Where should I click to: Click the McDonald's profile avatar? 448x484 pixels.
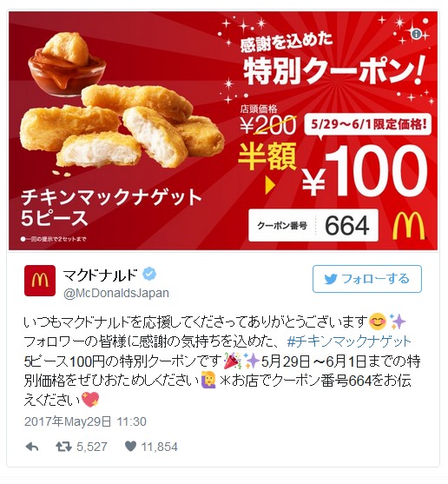click(40, 281)
